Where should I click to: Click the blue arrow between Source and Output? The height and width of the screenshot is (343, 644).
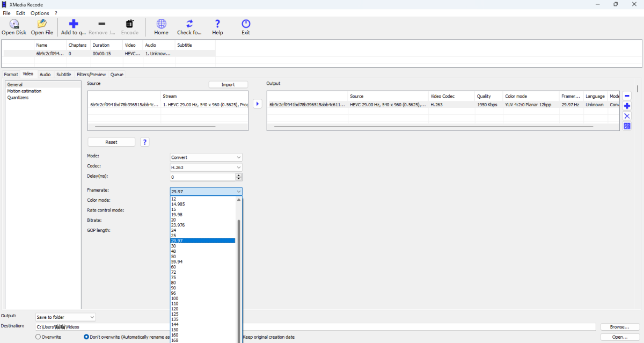click(x=257, y=104)
